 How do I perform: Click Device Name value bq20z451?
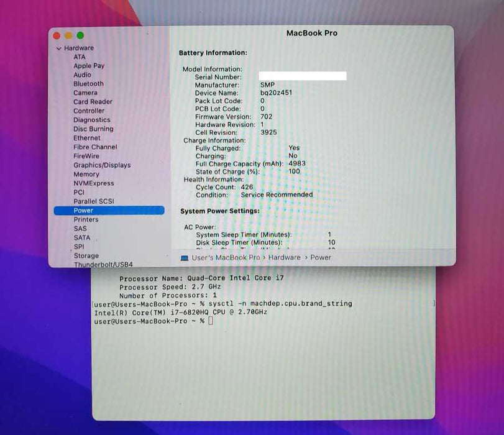click(276, 93)
